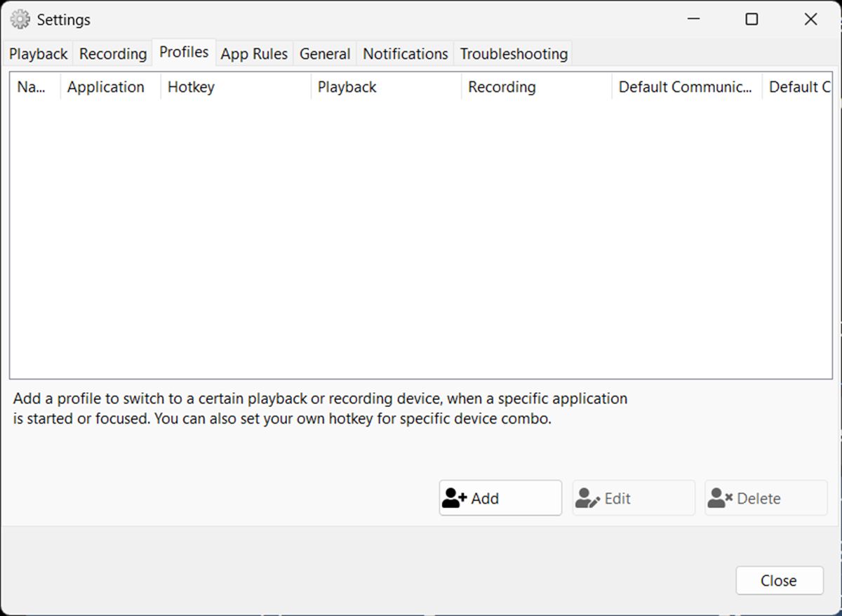Screen dimensions: 842x616
Task: Click the Default Communic... column header
Action: point(687,87)
